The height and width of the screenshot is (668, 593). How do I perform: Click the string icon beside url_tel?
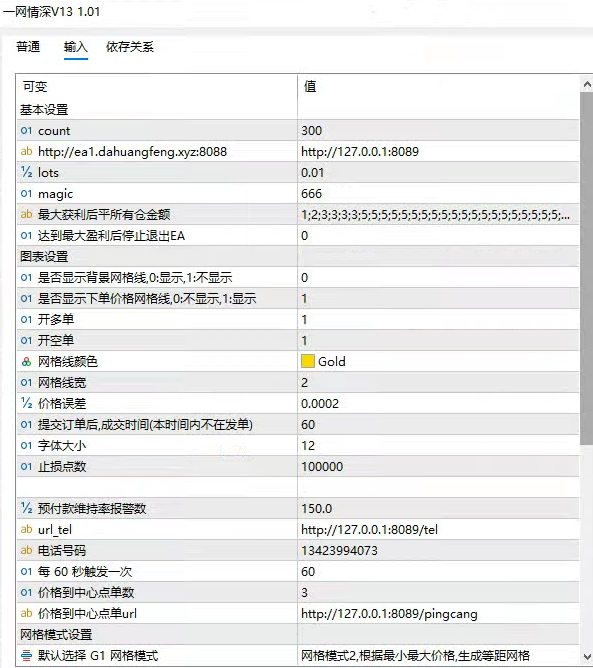point(26,529)
